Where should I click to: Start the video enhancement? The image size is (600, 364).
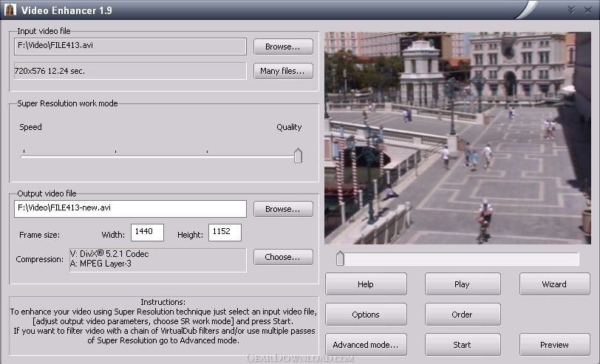(x=463, y=345)
